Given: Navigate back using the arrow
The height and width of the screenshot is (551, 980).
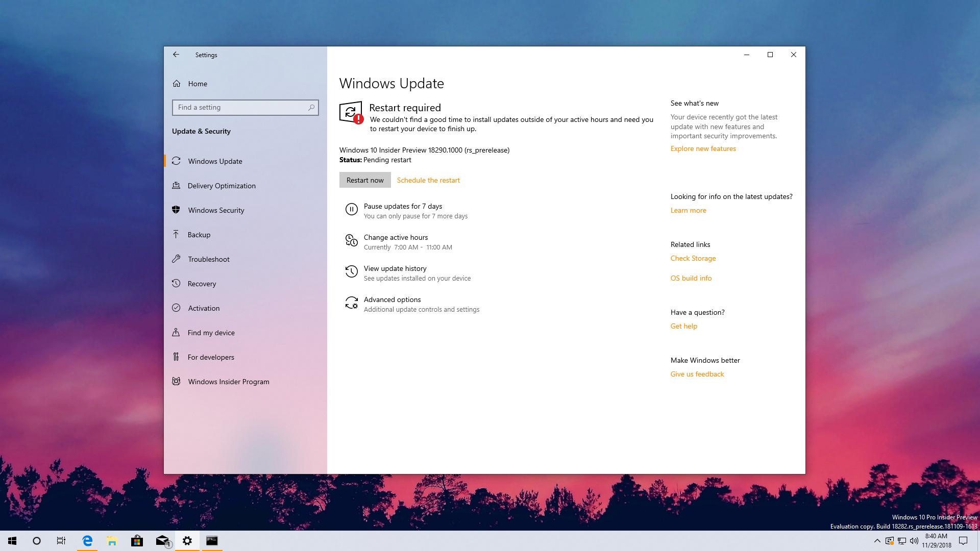Looking at the screenshot, I should [x=176, y=55].
